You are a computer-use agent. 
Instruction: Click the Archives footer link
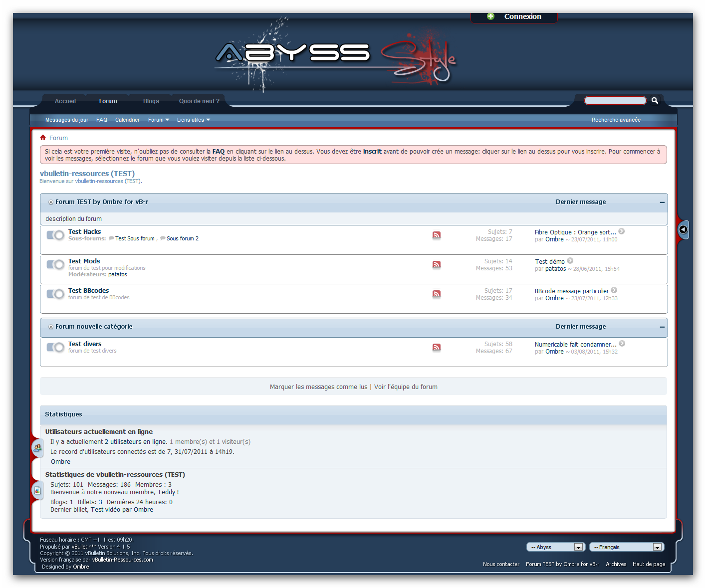616,564
